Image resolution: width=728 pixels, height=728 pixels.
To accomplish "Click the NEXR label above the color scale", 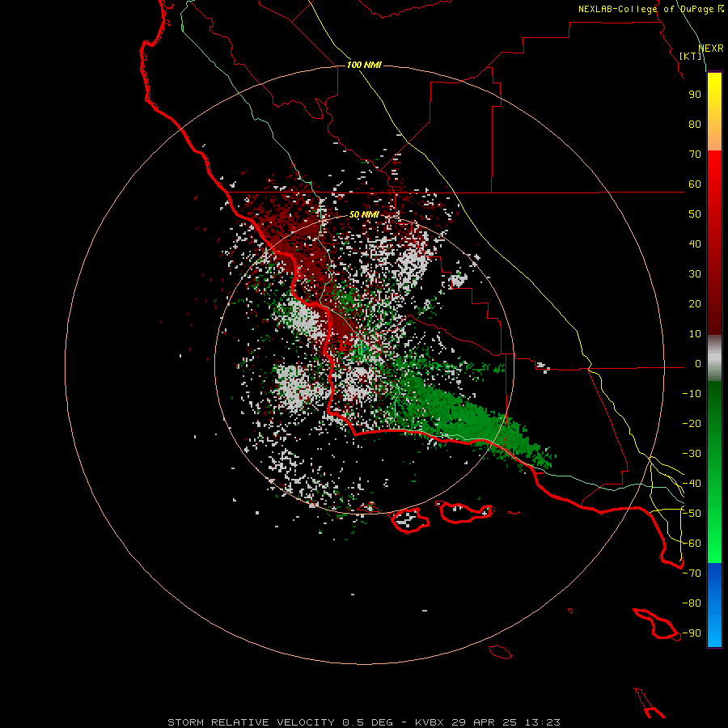I will point(711,49).
